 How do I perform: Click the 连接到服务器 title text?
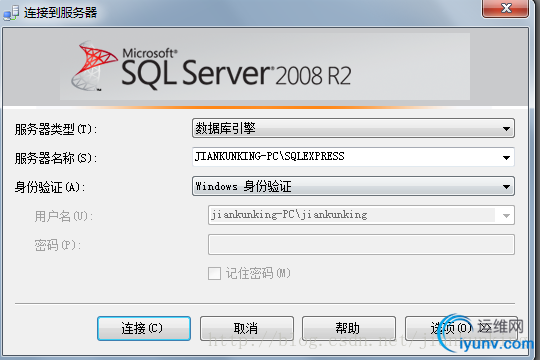(x=61, y=13)
